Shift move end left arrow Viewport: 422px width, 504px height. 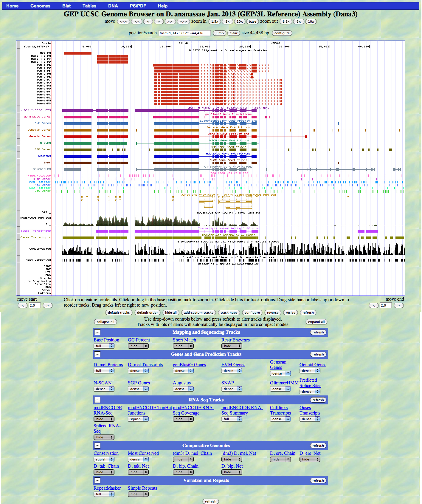coord(374,305)
